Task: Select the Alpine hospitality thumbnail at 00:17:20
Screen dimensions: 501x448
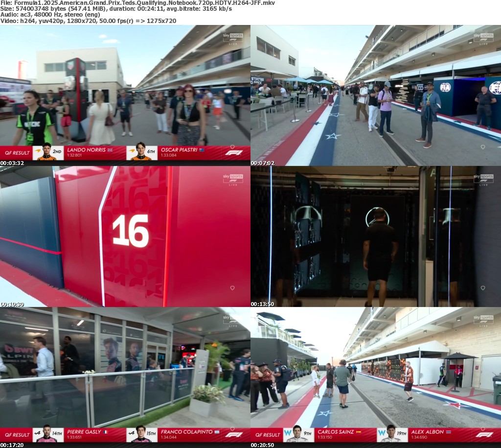Action: click(125, 367)
